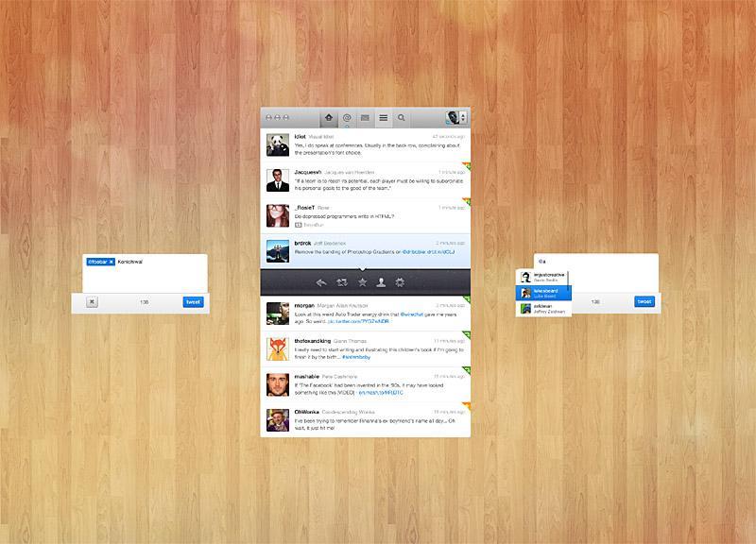Open the panda avatar of first tweet

277,144
